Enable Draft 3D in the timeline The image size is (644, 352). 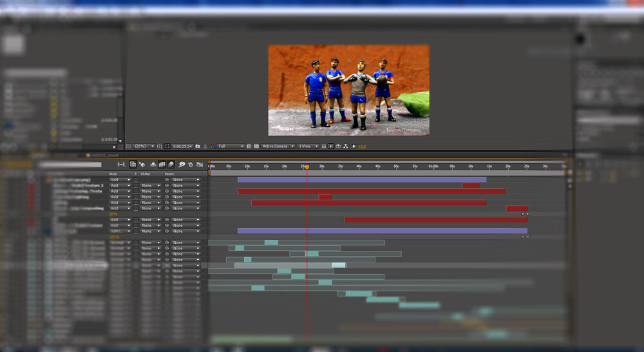(142, 164)
